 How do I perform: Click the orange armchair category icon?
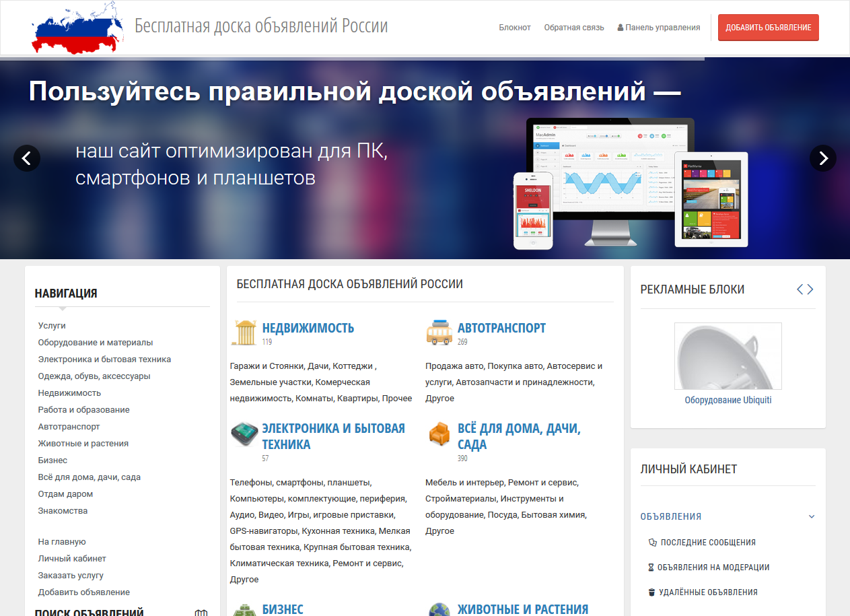[x=439, y=434]
